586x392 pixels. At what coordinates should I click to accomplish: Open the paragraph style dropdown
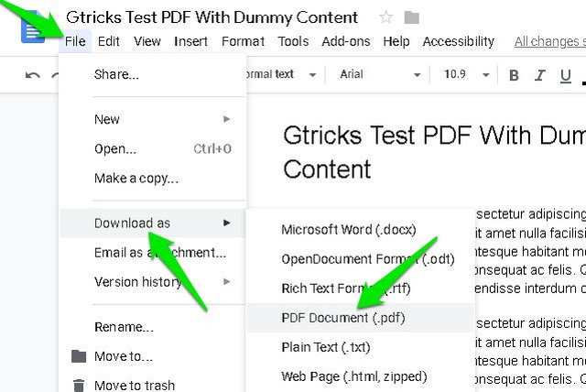[x=279, y=74]
